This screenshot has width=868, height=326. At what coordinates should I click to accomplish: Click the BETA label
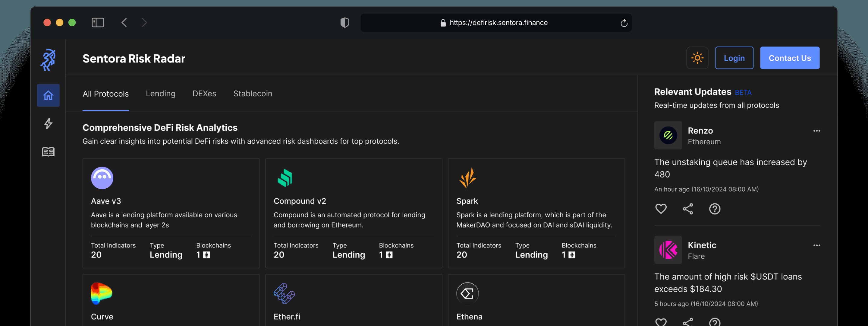click(x=743, y=92)
